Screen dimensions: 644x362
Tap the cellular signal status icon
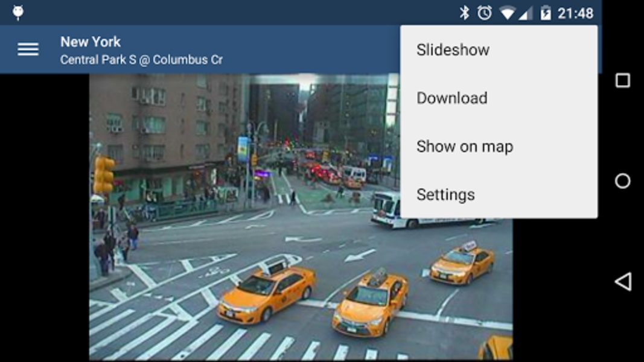point(526,13)
